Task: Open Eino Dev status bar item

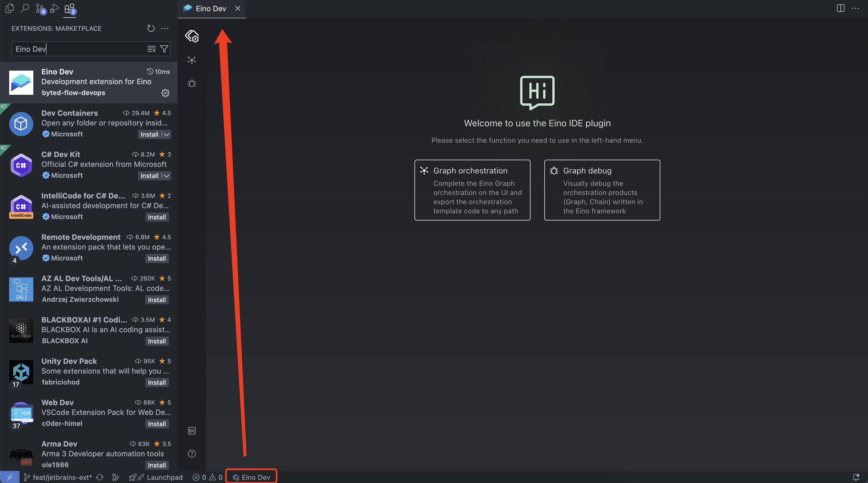Action: coord(251,477)
